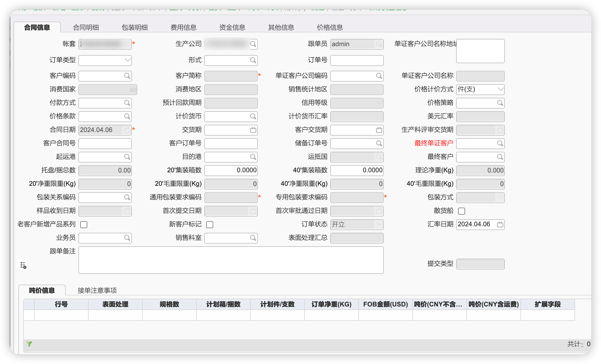Click the search icon in 生产公司 field
601x364 pixels.
click(253, 44)
